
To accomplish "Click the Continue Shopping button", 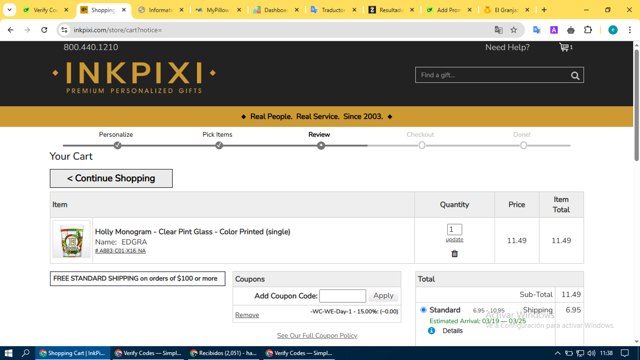I will click(111, 178).
